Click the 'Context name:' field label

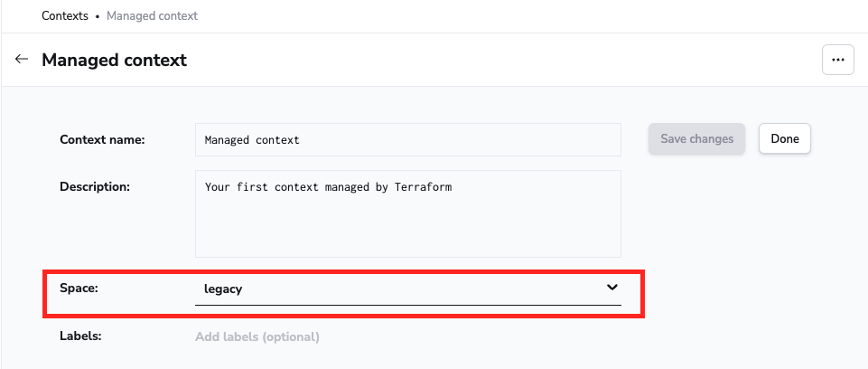pyautogui.click(x=102, y=140)
